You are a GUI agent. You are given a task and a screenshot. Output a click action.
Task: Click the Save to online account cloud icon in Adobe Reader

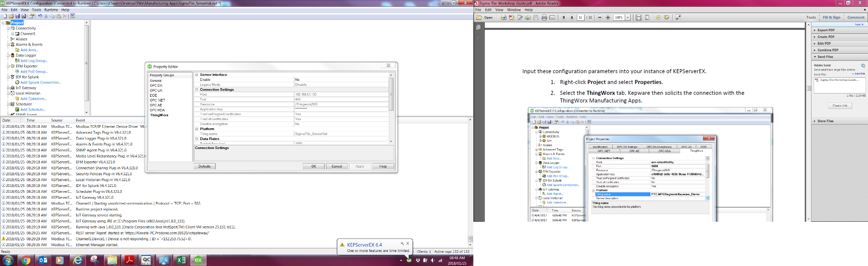[x=528, y=18]
